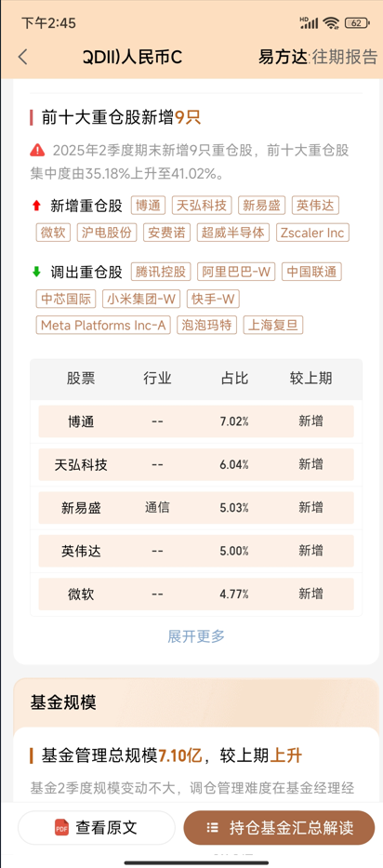The image size is (383, 868).
Task: Expand the list with 展开更多
Action: point(196,636)
